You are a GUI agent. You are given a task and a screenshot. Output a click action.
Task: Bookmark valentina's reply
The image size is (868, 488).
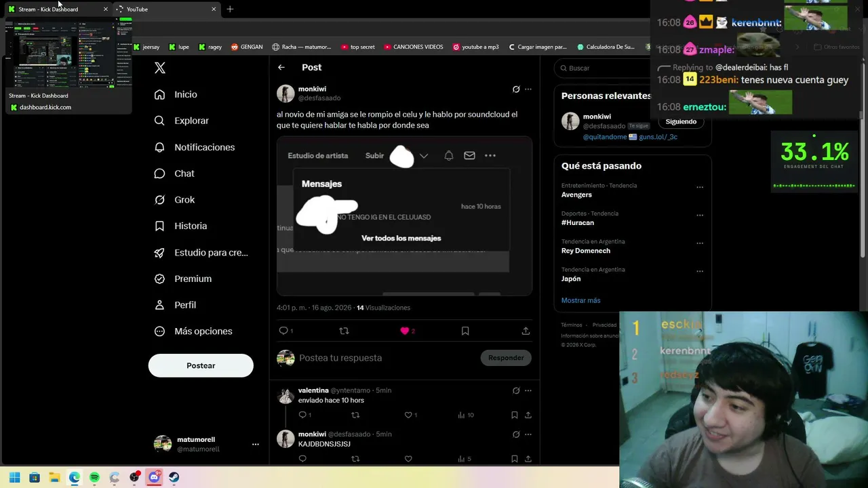click(x=515, y=415)
